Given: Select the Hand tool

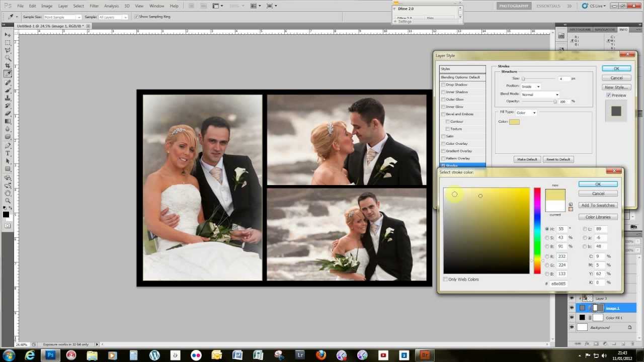Looking at the screenshot, I should [8, 193].
